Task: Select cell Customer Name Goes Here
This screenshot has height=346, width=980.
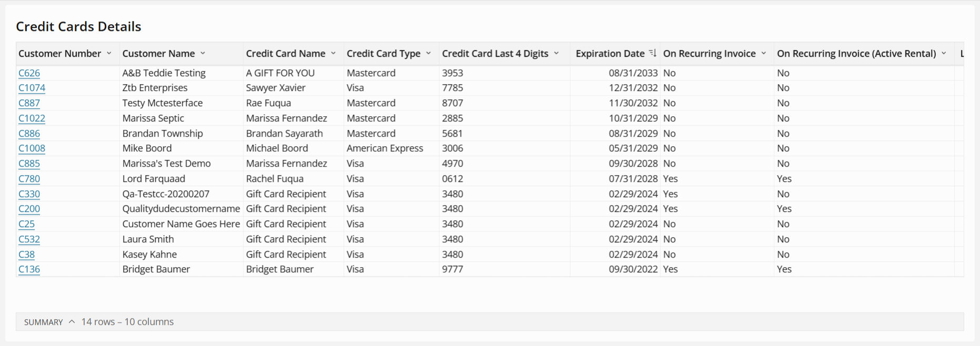Action: click(x=181, y=224)
